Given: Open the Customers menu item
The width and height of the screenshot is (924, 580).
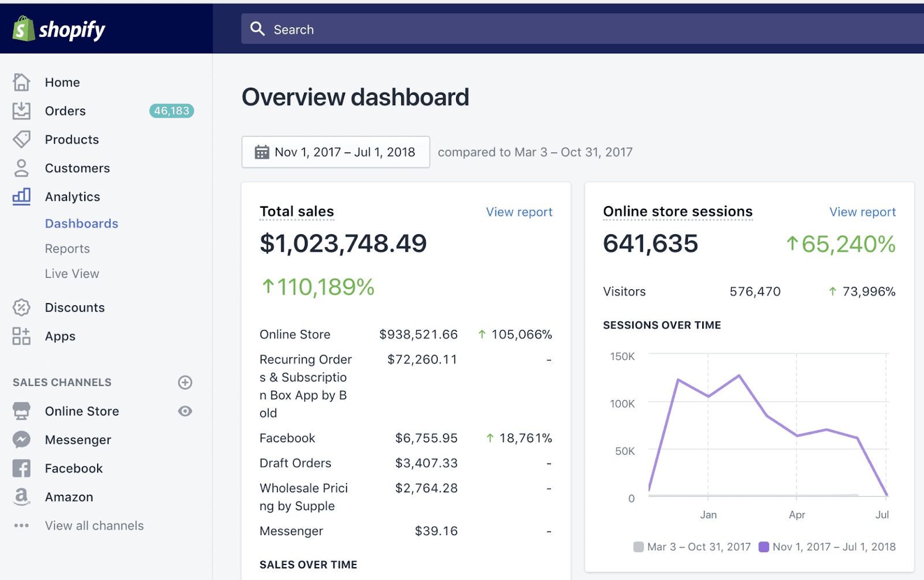Looking at the screenshot, I should click(77, 168).
